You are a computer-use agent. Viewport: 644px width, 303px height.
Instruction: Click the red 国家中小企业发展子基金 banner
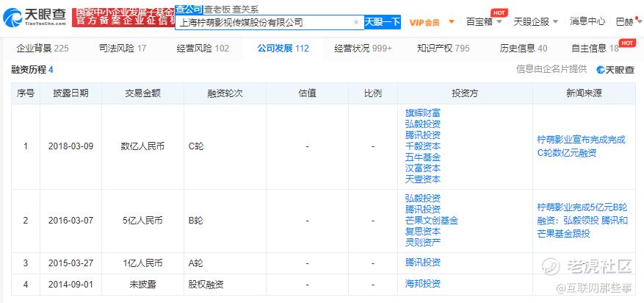coord(123,17)
